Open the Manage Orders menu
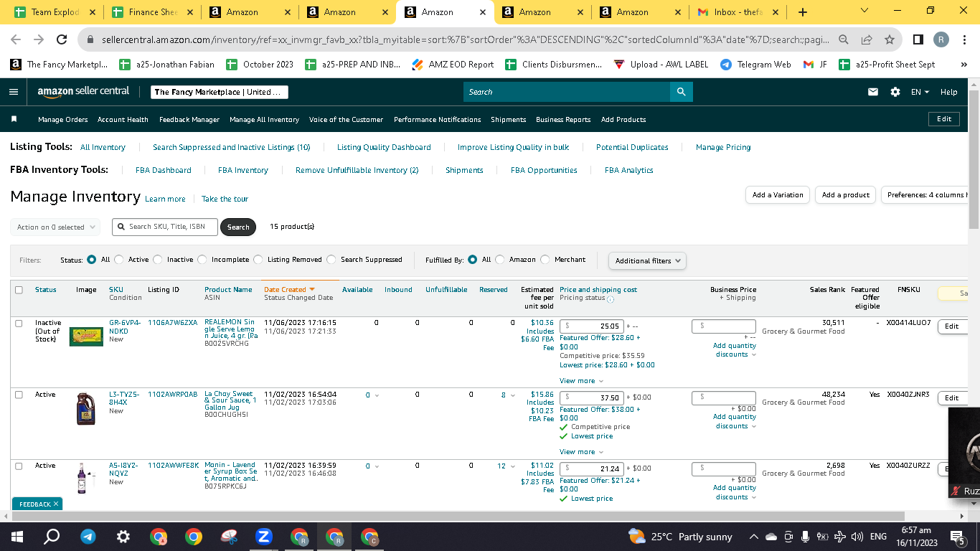The image size is (980, 551). pos(63,120)
